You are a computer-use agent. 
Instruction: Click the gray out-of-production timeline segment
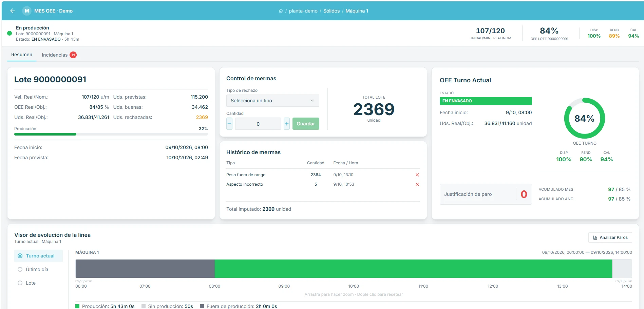tap(145, 269)
